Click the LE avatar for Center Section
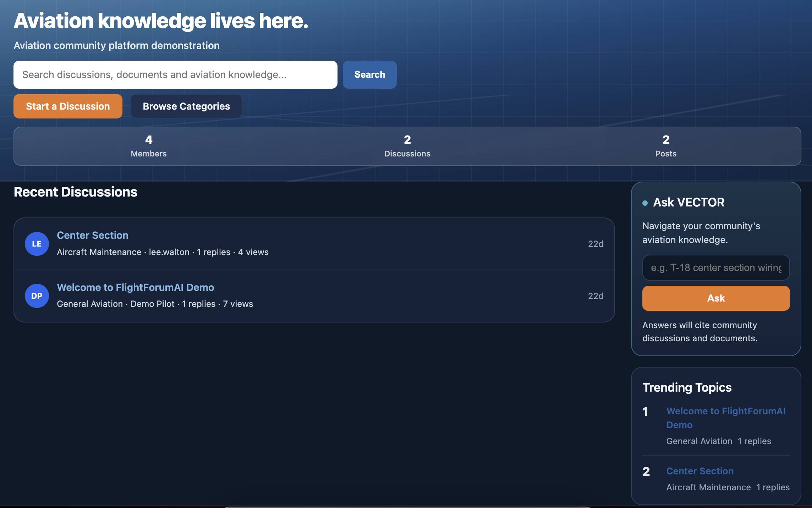This screenshot has height=508, width=812. [37, 244]
